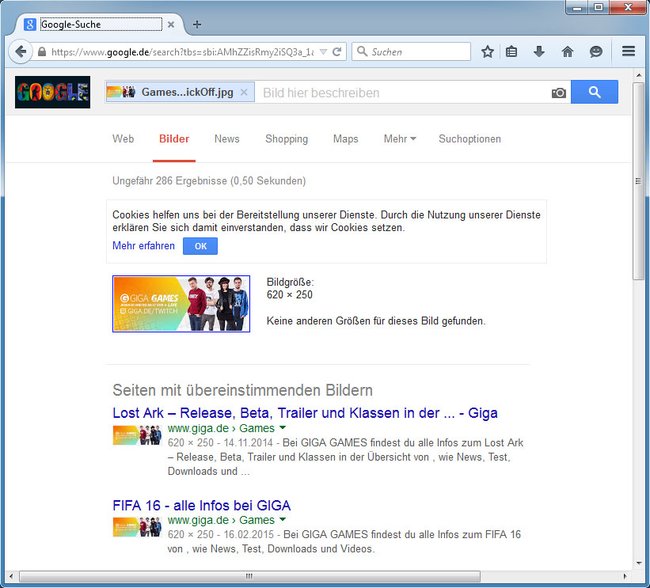Image resolution: width=650 pixels, height=588 pixels.
Task: Maximize the browser window
Action: [598, 7]
